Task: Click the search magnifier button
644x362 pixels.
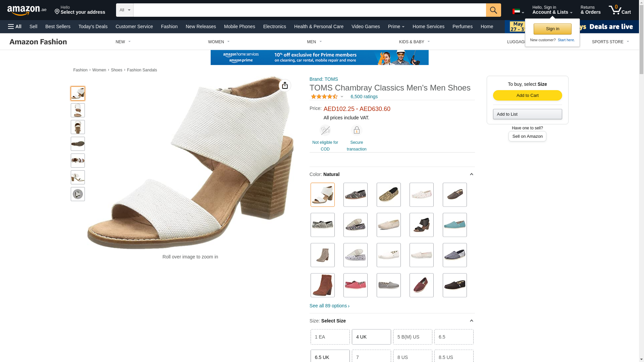Action: [493, 10]
